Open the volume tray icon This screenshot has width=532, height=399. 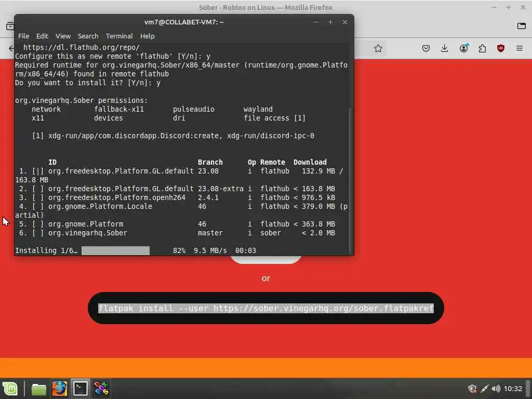coord(496,389)
